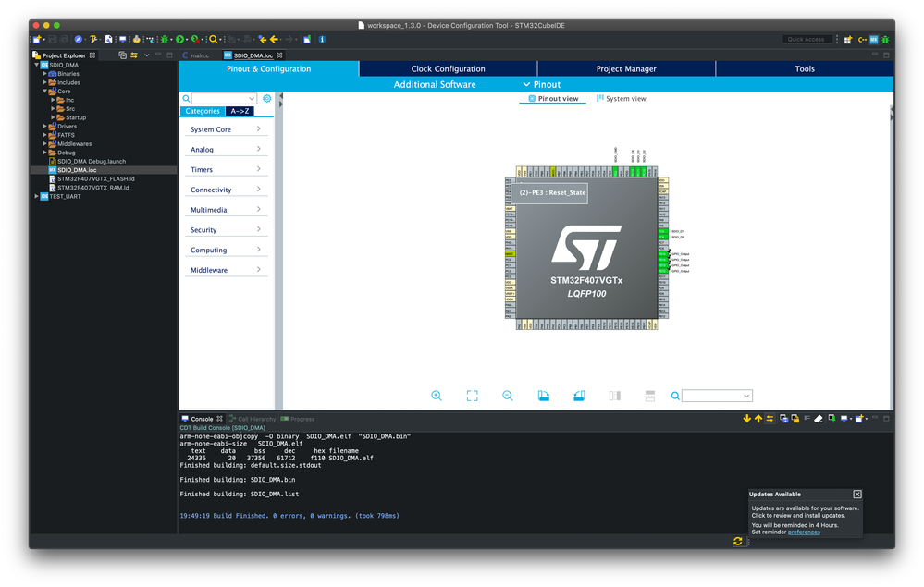The height and width of the screenshot is (587, 924).
Task: Open the main.c editor tab
Action: coord(196,55)
